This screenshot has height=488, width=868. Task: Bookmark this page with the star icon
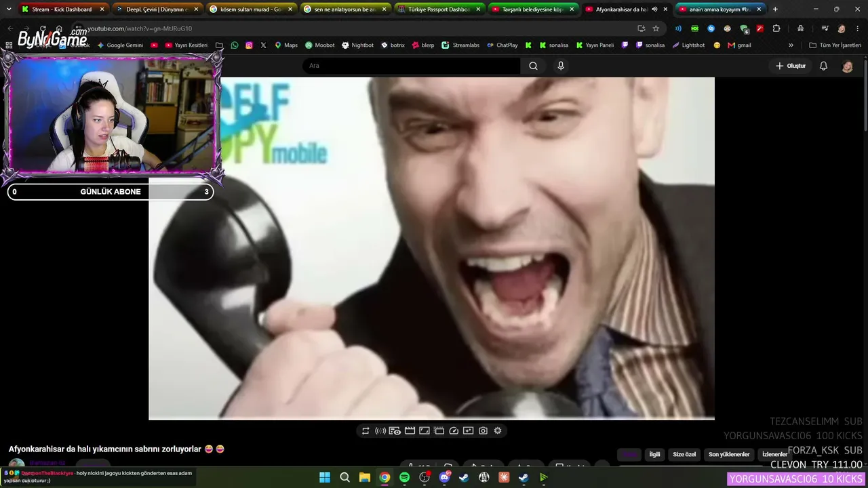pyautogui.click(x=656, y=28)
